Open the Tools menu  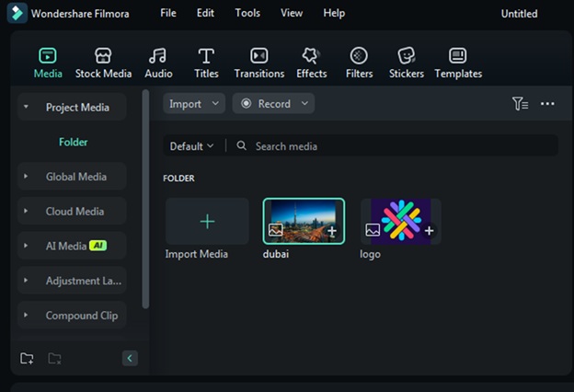tap(247, 13)
